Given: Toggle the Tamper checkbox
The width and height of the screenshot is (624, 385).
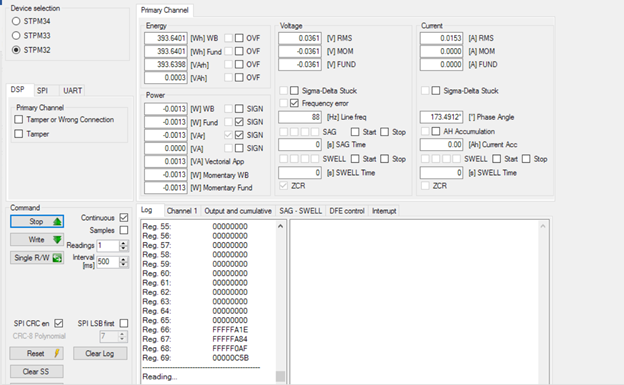Looking at the screenshot, I should (19, 134).
